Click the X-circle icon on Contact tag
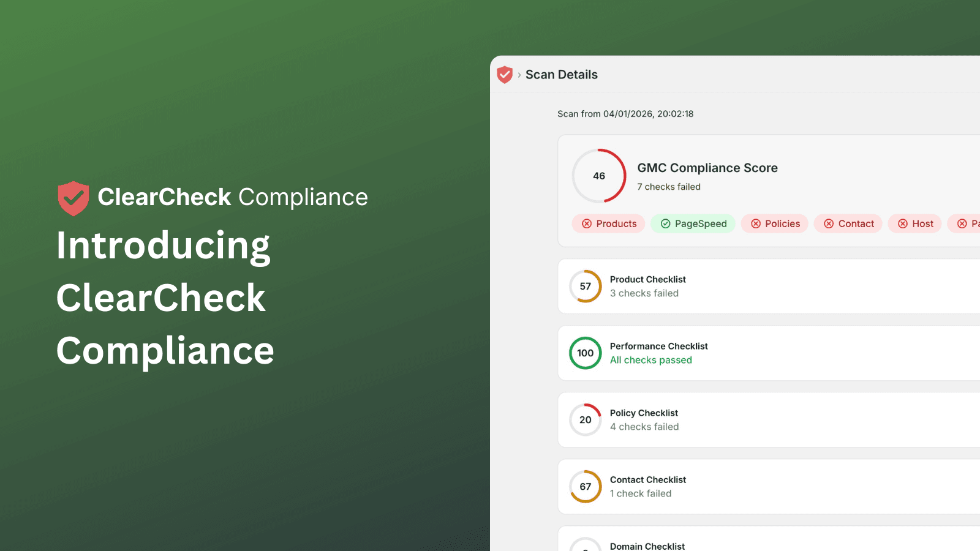The width and height of the screenshot is (980, 551). 829,223
